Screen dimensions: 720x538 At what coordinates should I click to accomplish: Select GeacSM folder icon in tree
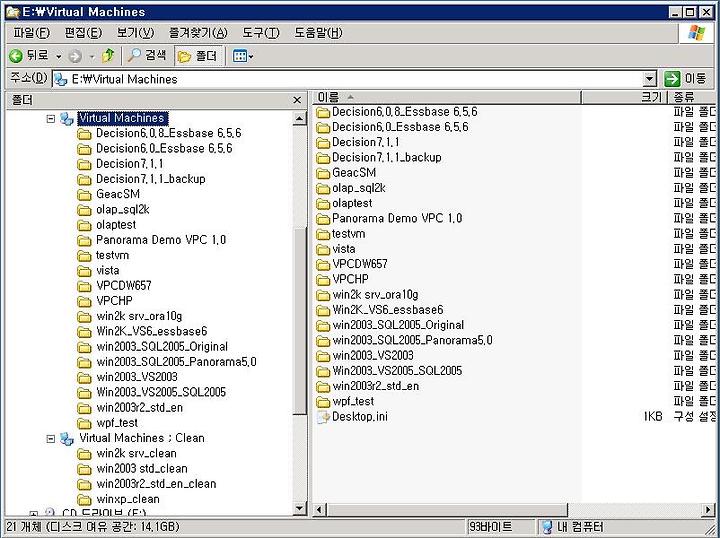tap(84, 195)
